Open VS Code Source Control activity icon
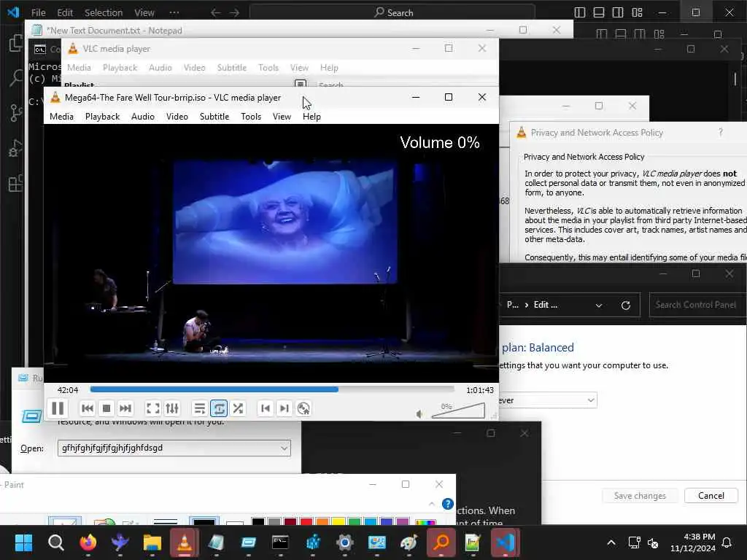This screenshot has height=560, width=747. 16,113
